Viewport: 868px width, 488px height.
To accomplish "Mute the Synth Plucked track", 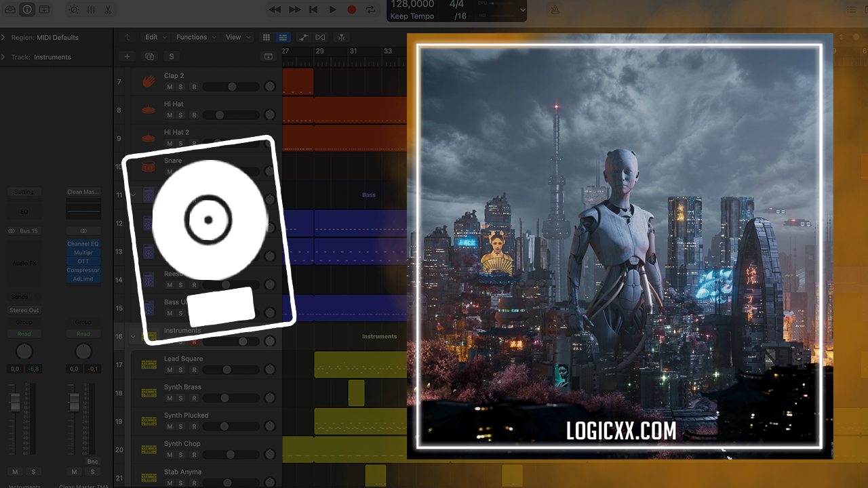I will click(x=170, y=427).
